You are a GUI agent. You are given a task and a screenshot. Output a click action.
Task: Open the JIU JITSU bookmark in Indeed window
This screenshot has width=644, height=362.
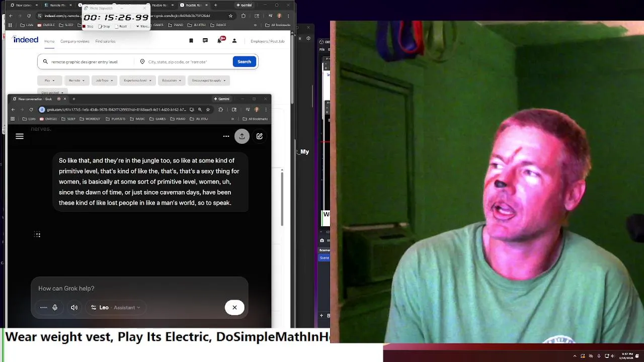pyautogui.click(x=196, y=25)
